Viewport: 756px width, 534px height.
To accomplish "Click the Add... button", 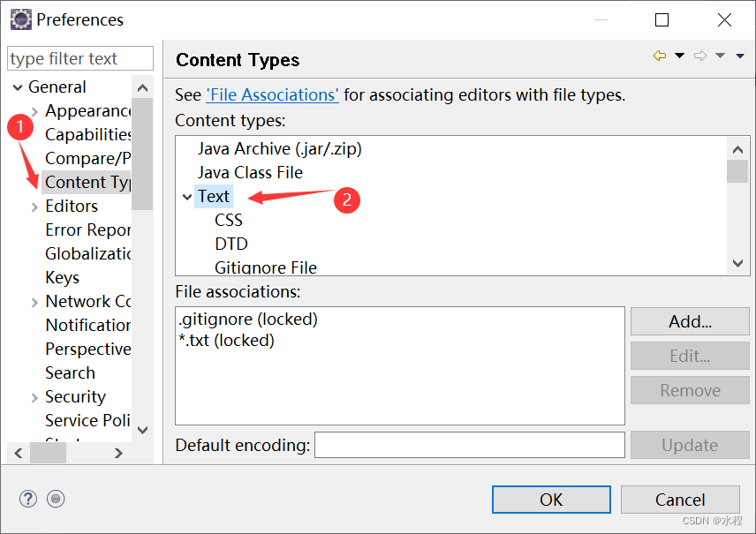I will [689, 321].
